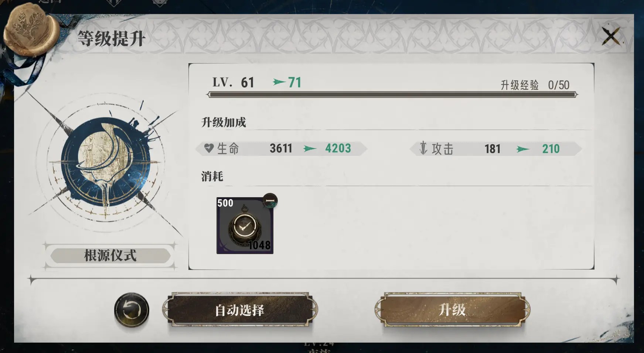This screenshot has width=644, height=353.
Task: Select the 根源仪式 label
Action: pyautogui.click(x=110, y=256)
